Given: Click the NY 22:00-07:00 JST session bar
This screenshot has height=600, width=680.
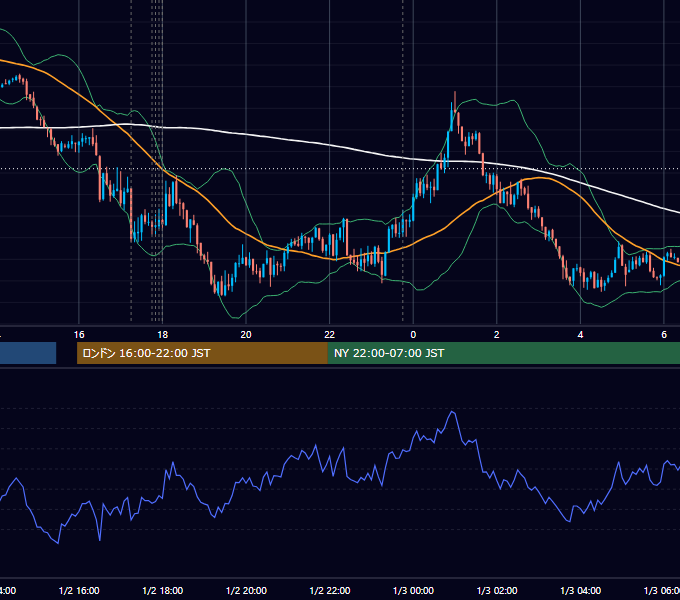Looking at the screenshot, I should (503, 353).
